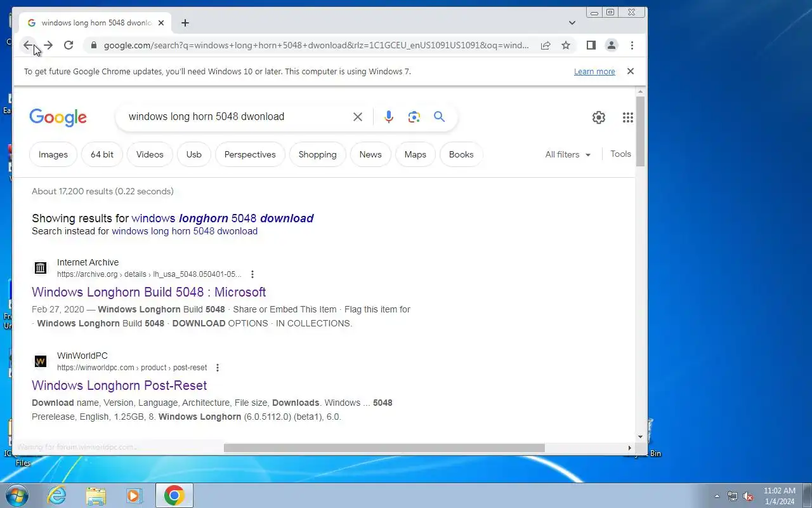Viewport: 812px width, 508px height.
Task: Select the Usb filter chip
Action: 194,154
